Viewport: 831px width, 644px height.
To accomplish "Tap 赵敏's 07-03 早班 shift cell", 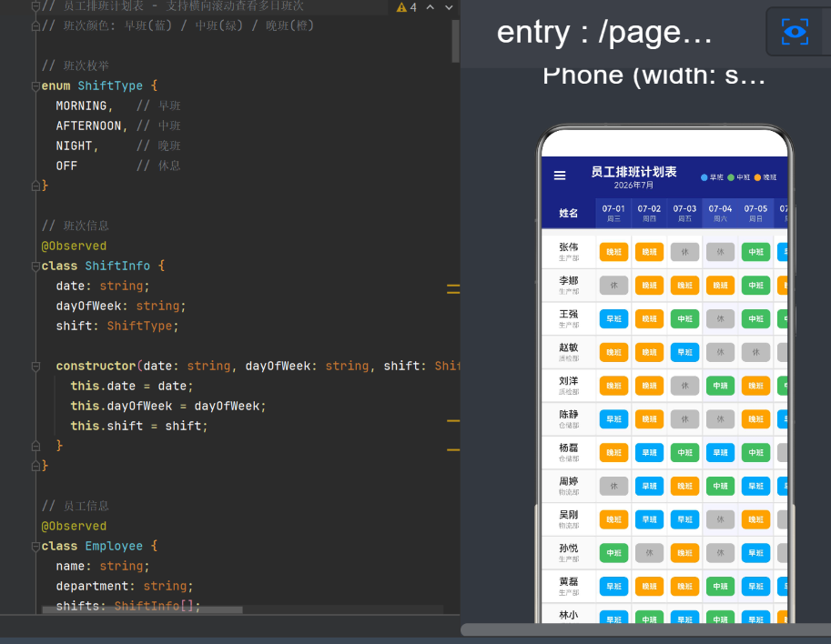I will click(684, 352).
